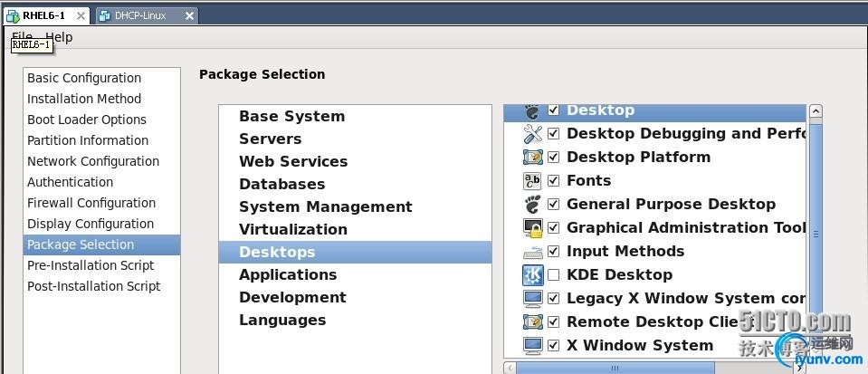The image size is (868, 374).
Task: Click the Legacy X Window System monitor icon
Action: (532, 299)
